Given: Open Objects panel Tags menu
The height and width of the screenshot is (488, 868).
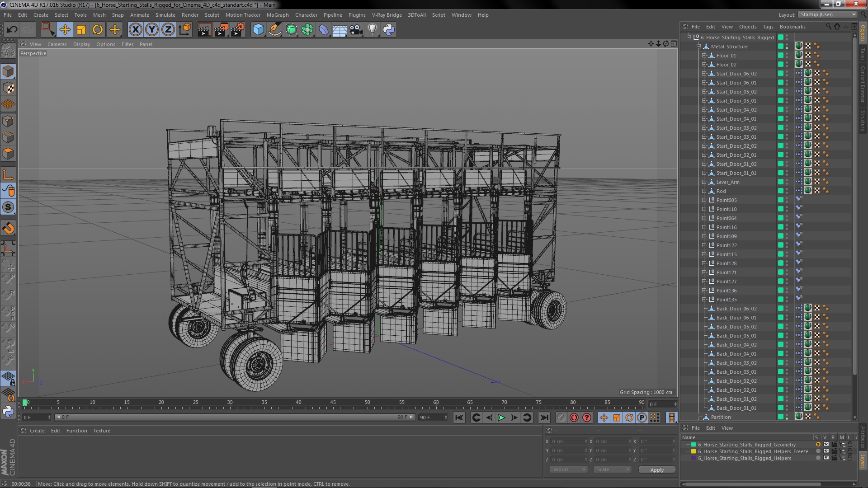Looking at the screenshot, I should point(768,27).
